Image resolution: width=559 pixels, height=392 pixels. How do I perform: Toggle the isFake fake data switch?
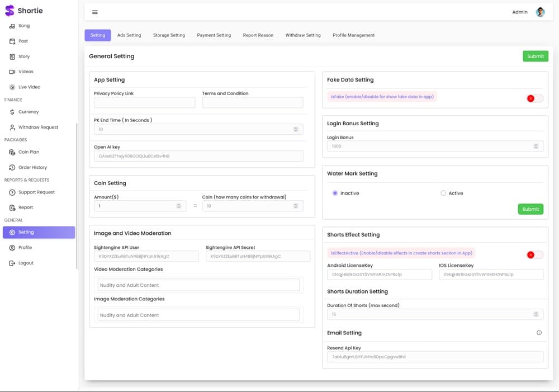point(534,98)
